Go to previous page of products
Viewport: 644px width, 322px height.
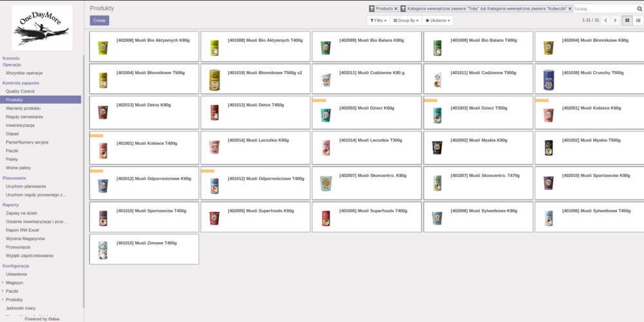click(x=605, y=21)
